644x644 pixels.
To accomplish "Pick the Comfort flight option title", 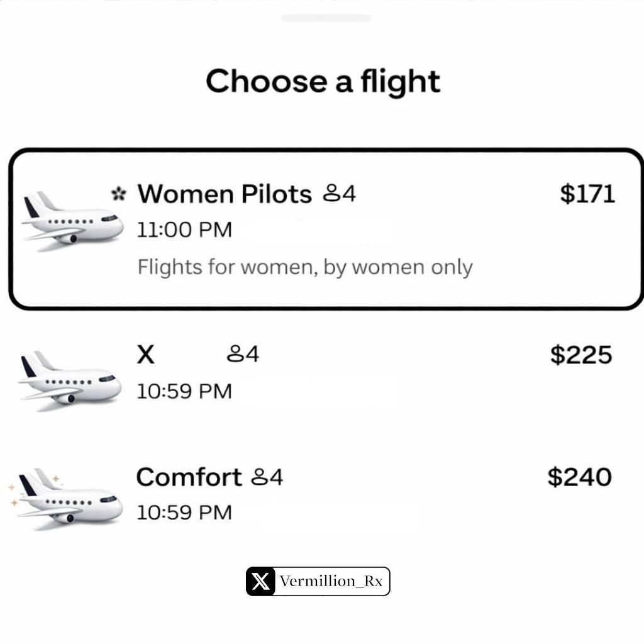I will [x=189, y=477].
